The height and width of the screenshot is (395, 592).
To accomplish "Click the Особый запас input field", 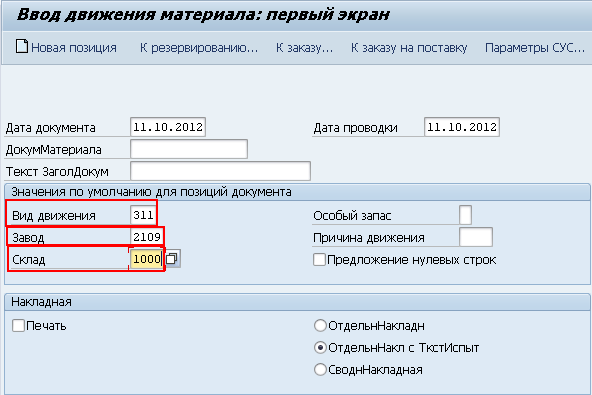I will [x=466, y=215].
